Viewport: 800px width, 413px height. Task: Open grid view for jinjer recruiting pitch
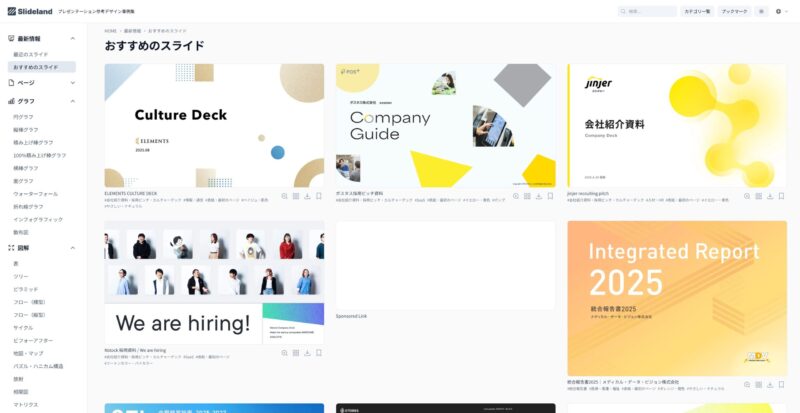(759, 196)
